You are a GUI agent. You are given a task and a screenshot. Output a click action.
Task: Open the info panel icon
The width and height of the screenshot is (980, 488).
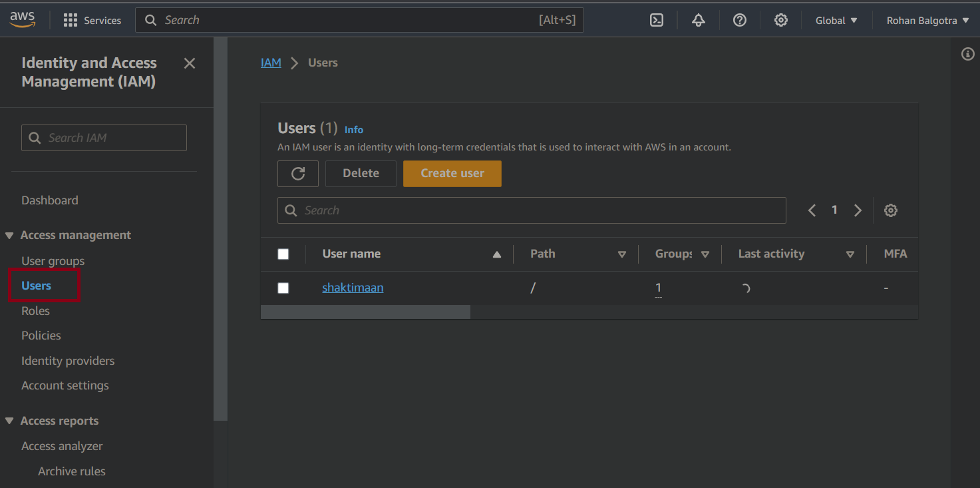pyautogui.click(x=968, y=54)
